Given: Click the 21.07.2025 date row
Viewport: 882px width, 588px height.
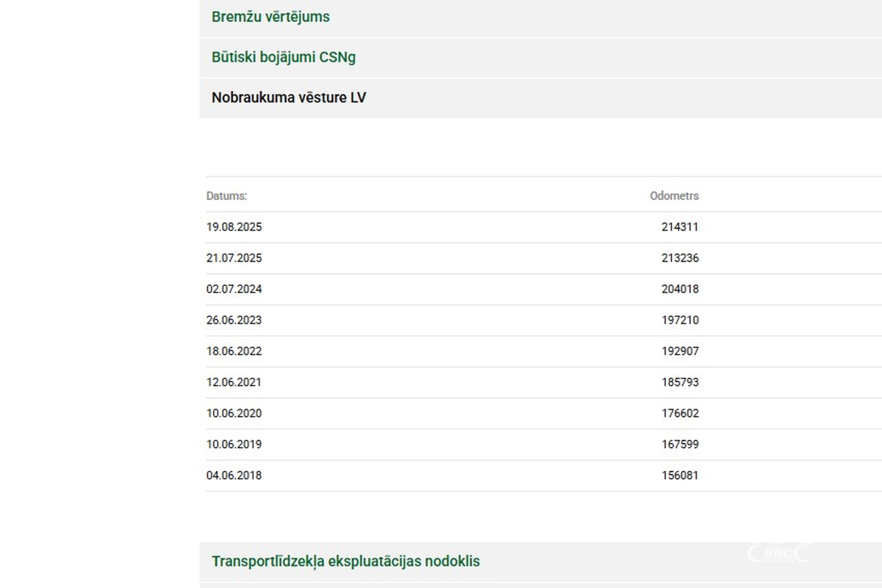Looking at the screenshot, I should tap(234, 258).
